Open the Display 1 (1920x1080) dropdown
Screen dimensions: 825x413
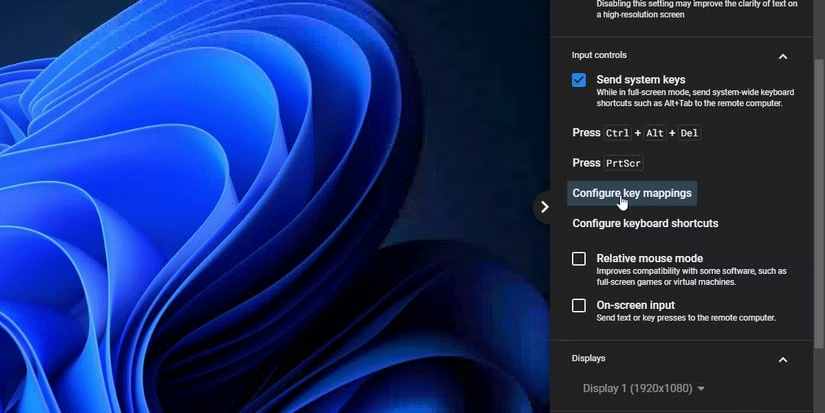(644, 388)
